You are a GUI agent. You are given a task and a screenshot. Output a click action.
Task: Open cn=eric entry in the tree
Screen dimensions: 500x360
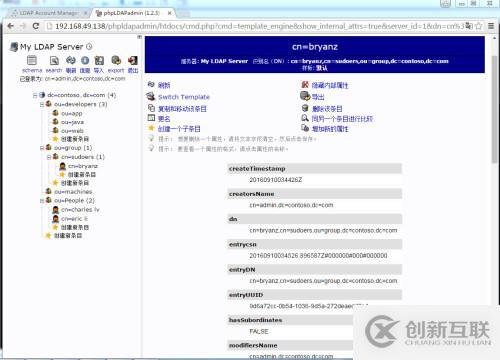74,219
